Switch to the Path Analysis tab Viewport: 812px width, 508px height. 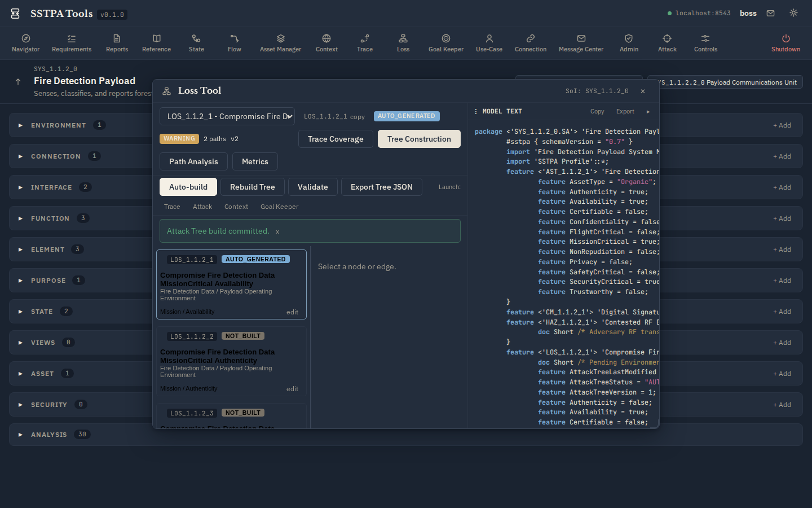(x=193, y=161)
